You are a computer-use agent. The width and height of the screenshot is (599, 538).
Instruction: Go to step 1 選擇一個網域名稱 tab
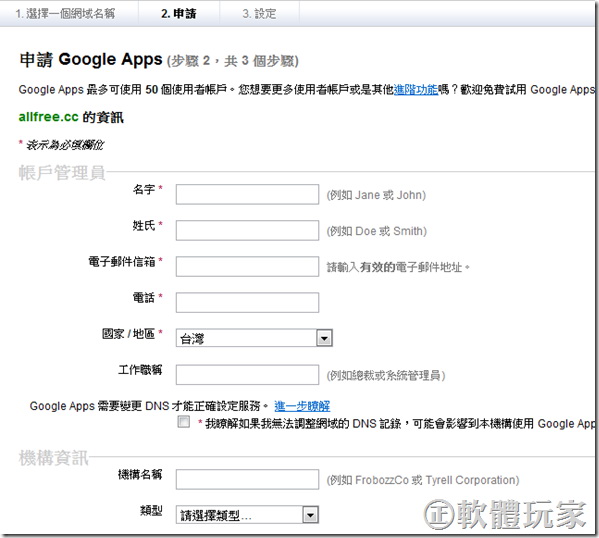coord(65,14)
